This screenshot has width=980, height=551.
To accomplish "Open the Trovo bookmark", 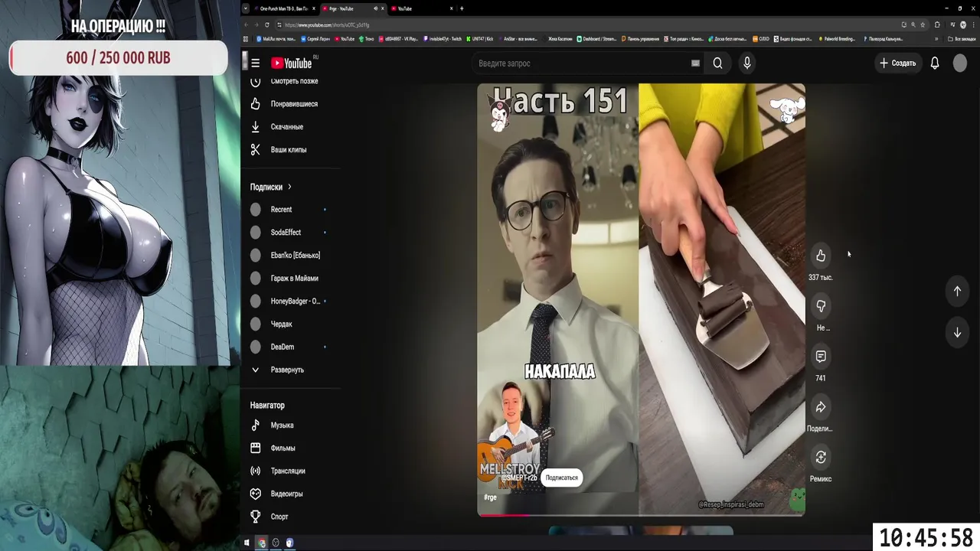I will 365,38.
